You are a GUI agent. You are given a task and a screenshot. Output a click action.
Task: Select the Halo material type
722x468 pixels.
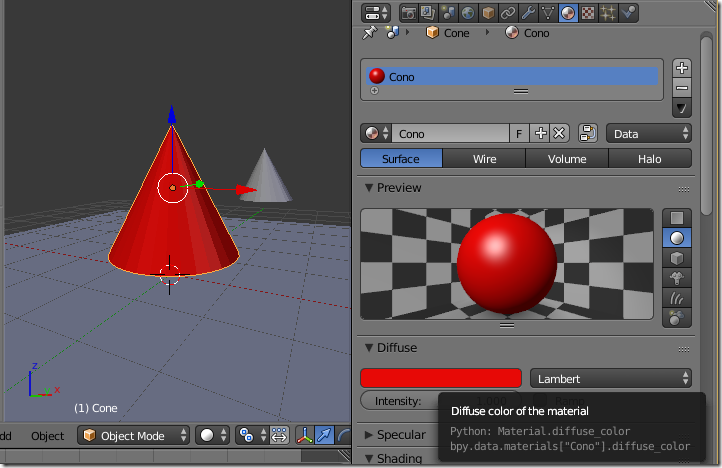[x=650, y=159]
